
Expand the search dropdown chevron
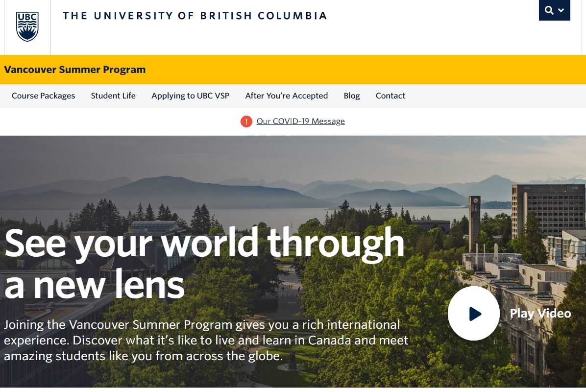pyautogui.click(x=561, y=10)
